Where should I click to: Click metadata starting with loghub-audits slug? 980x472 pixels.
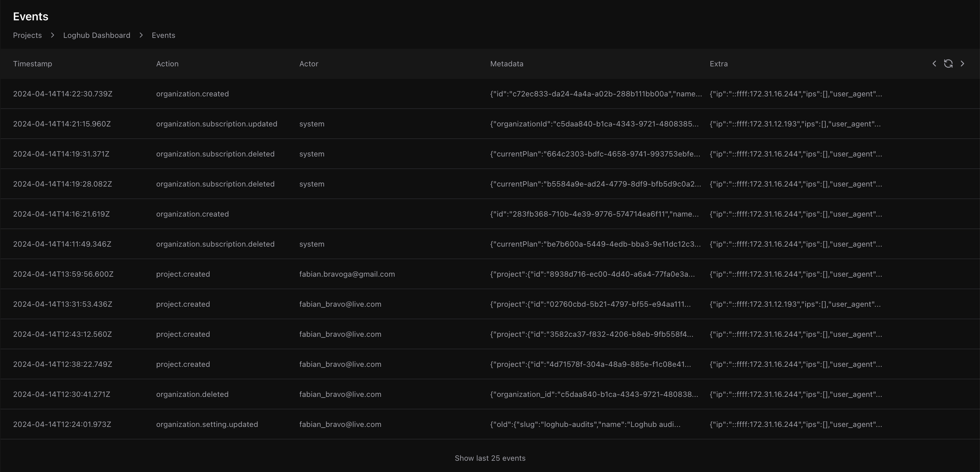[585, 424]
